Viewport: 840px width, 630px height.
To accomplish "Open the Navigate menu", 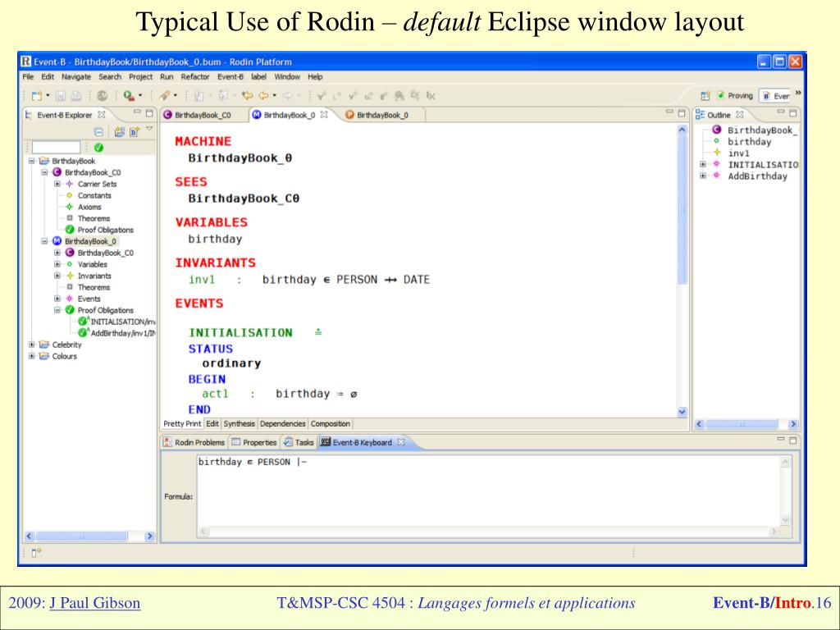I will point(76,76).
